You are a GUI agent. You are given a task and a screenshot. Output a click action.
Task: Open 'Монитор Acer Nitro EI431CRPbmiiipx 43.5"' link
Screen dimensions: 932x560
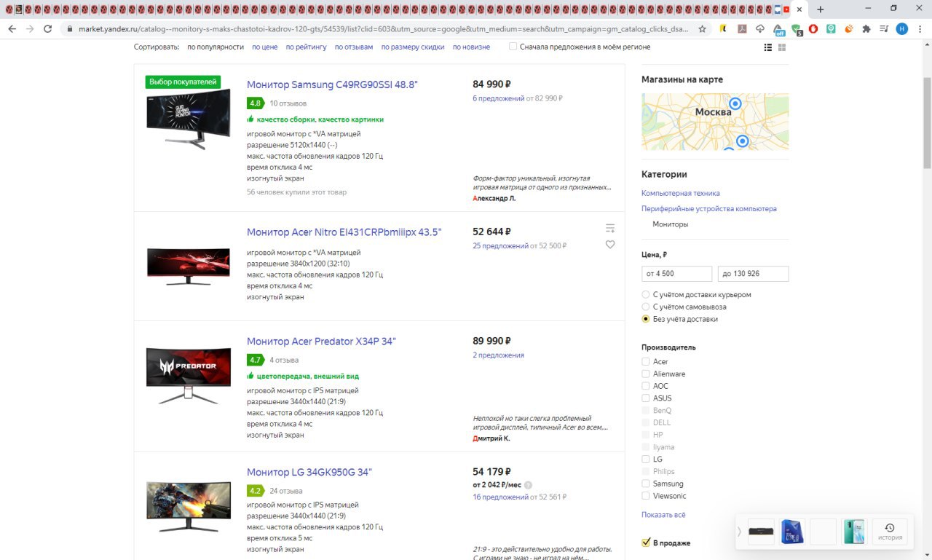pos(344,232)
